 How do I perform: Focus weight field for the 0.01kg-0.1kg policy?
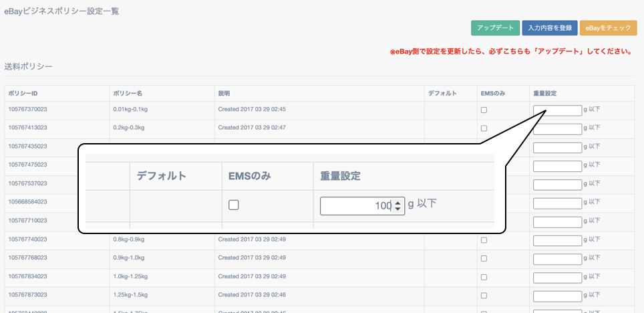(557, 110)
